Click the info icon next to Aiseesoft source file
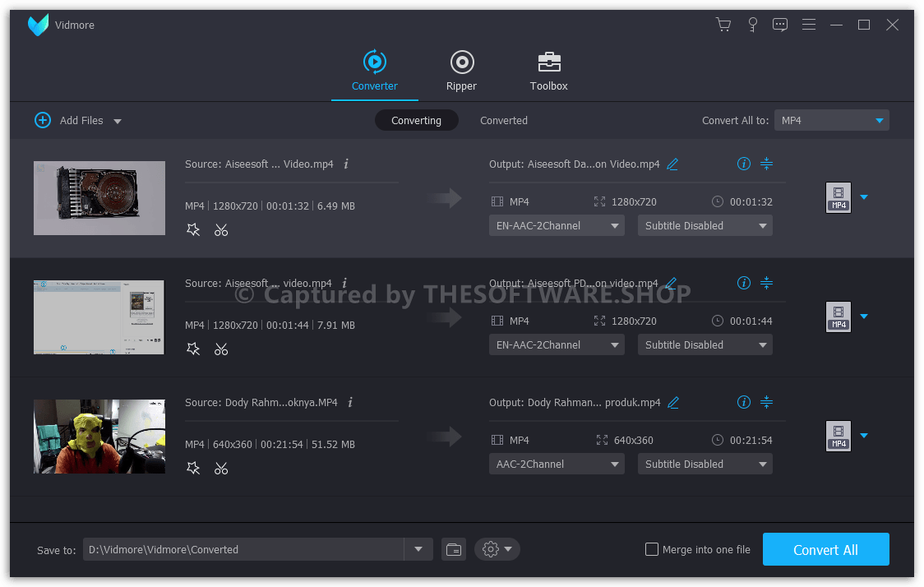924x587 pixels. pos(345,164)
